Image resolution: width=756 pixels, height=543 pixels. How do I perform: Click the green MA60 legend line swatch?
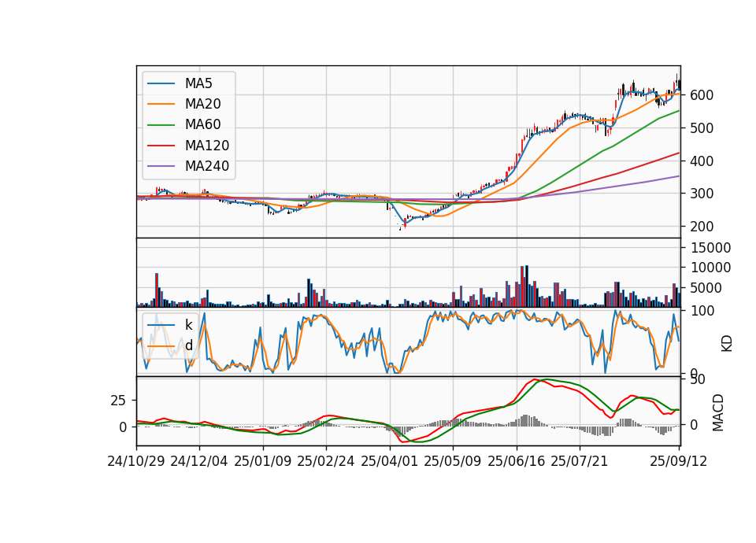point(161,125)
